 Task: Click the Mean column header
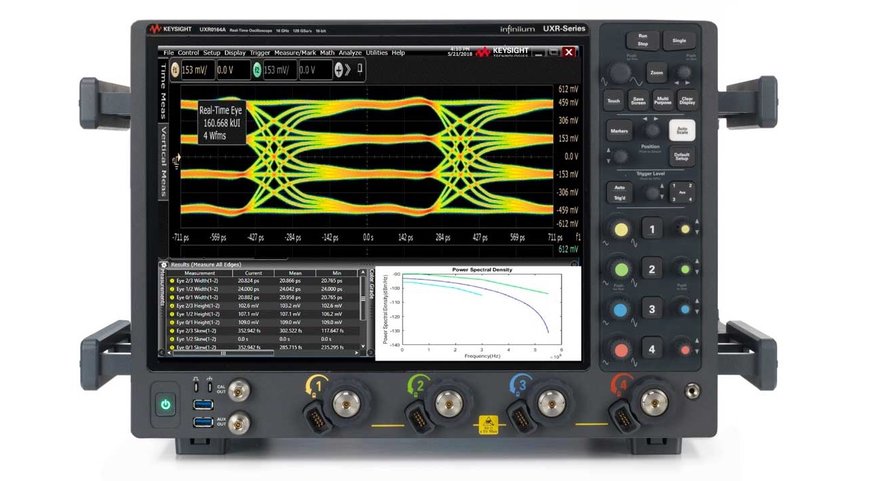(x=295, y=273)
